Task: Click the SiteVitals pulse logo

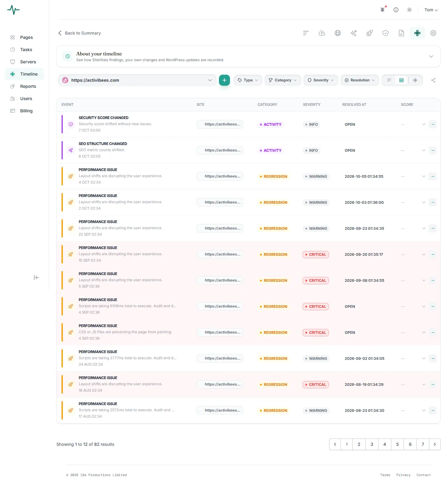Action: (x=13, y=10)
